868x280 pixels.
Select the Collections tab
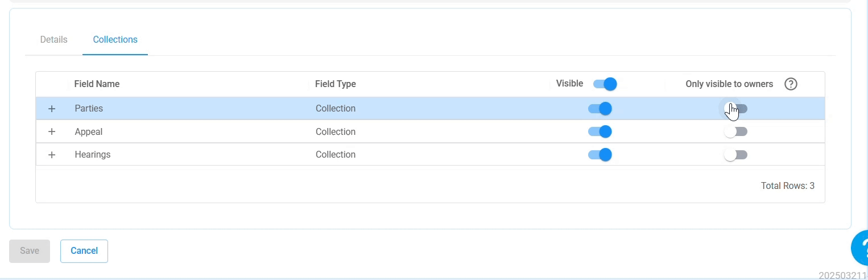pyautogui.click(x=115, y=40)
